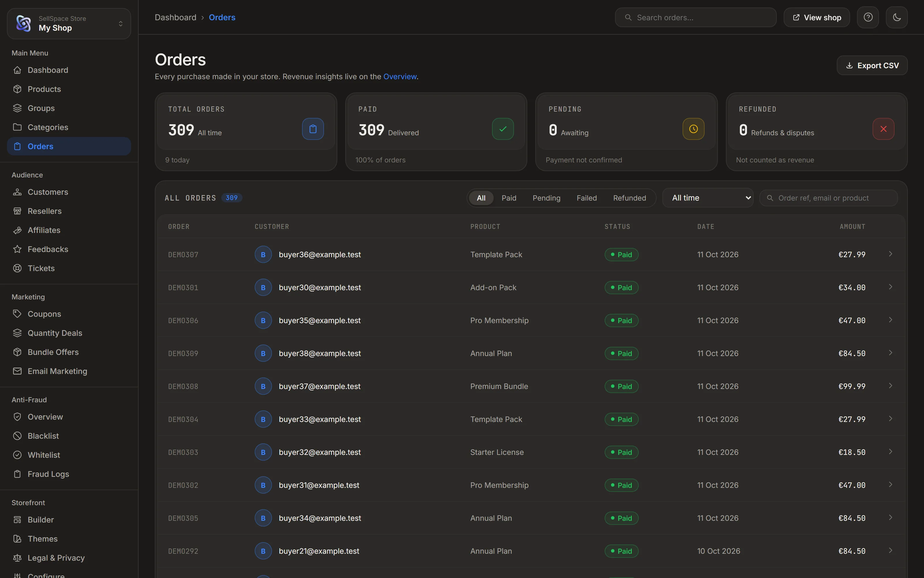
Task: Click the Export CSV button
Action: coord(872,65)
